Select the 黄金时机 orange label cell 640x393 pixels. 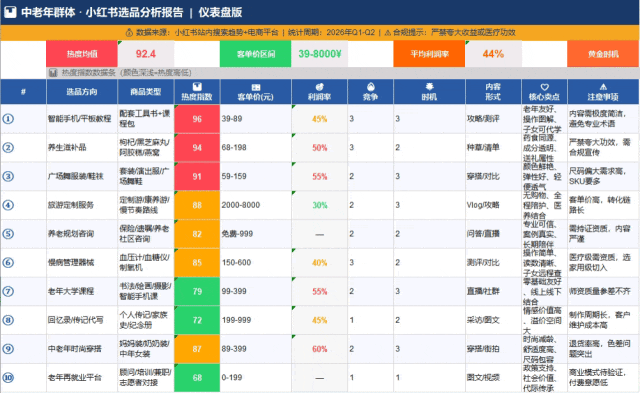pos(603,54)
